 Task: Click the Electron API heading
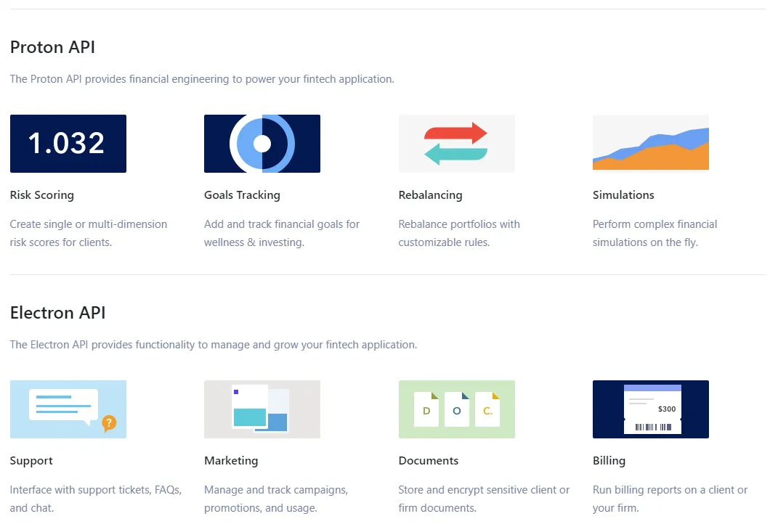coord(58,313)
